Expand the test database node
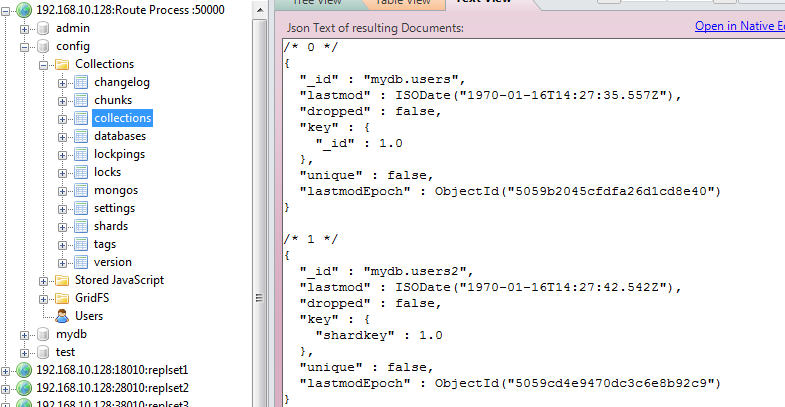Screen dimensions: 785x407 (x=24, y=353)
